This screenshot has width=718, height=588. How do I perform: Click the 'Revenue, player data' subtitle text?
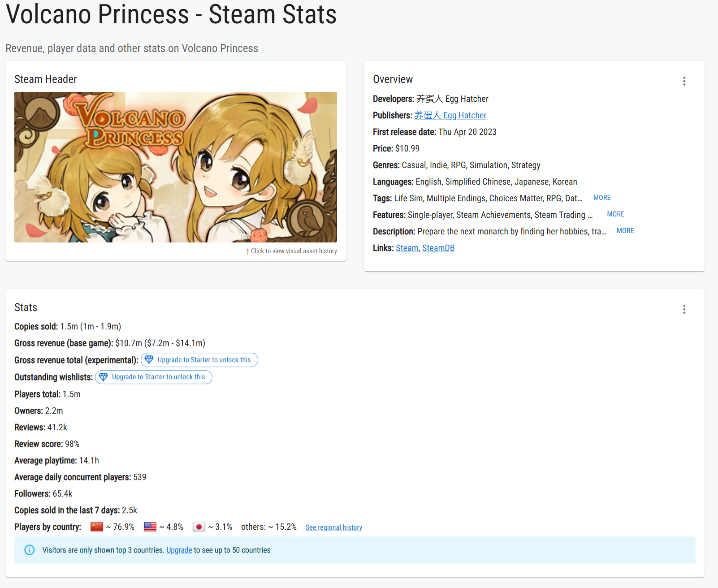click(132, 48)
